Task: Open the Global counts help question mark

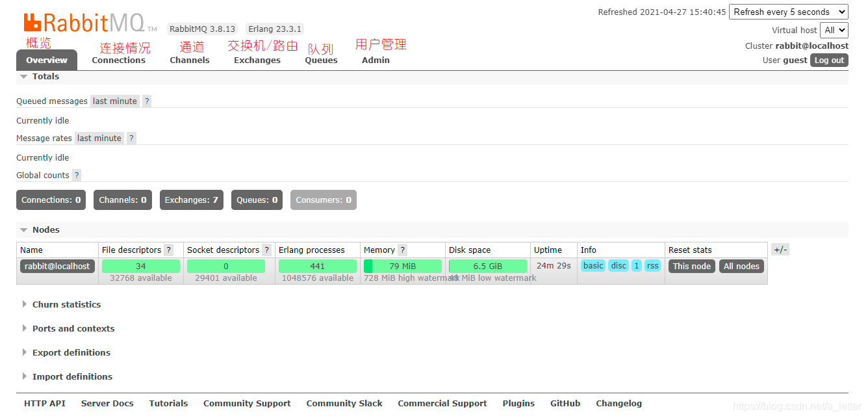Action: coord(77,176)
